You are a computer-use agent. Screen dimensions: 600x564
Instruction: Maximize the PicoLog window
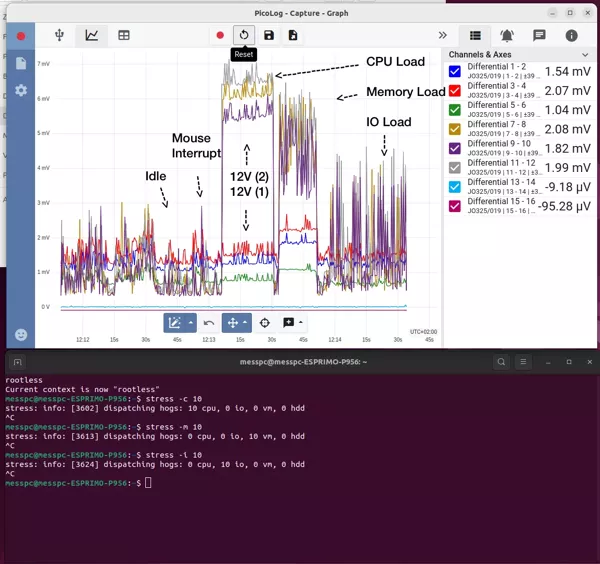[570, 13]
